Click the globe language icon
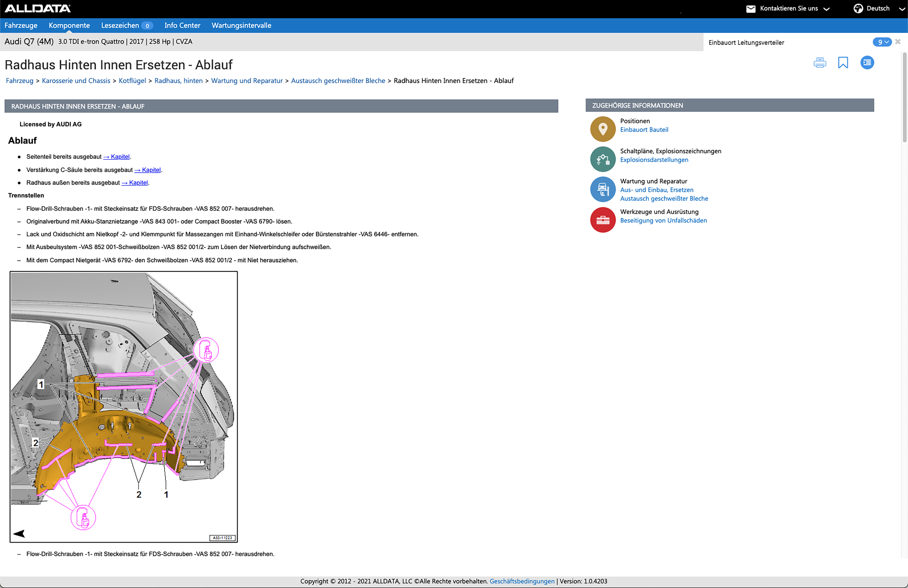Image resolution: width=908 pixels, height=588 pixels. (x=858, y=8)
